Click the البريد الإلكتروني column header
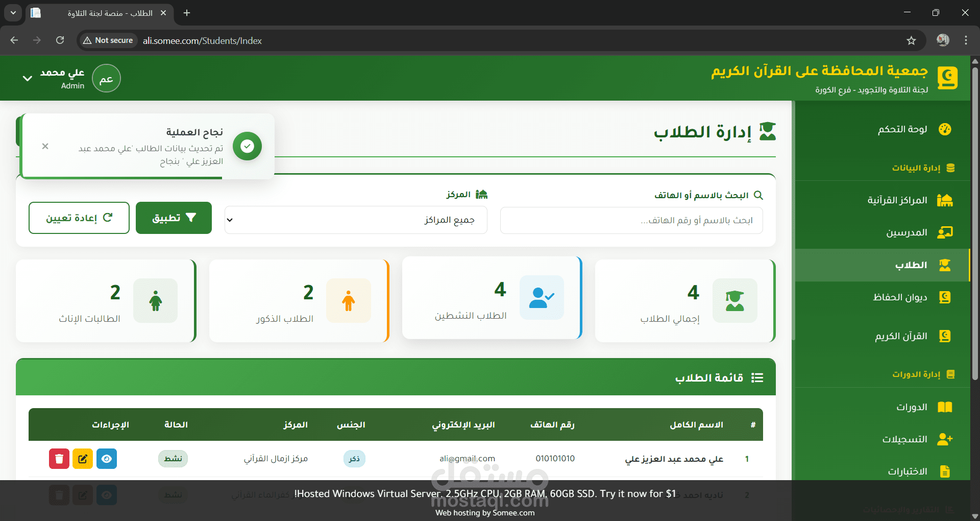Screen dimensions: 980x521 click(x=463, y=425)
